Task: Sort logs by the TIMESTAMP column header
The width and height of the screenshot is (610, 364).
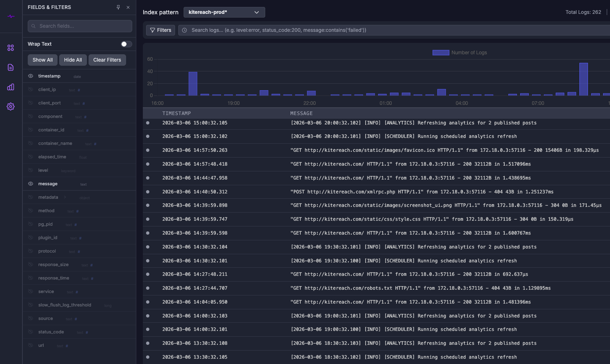Action: [176, 113]
